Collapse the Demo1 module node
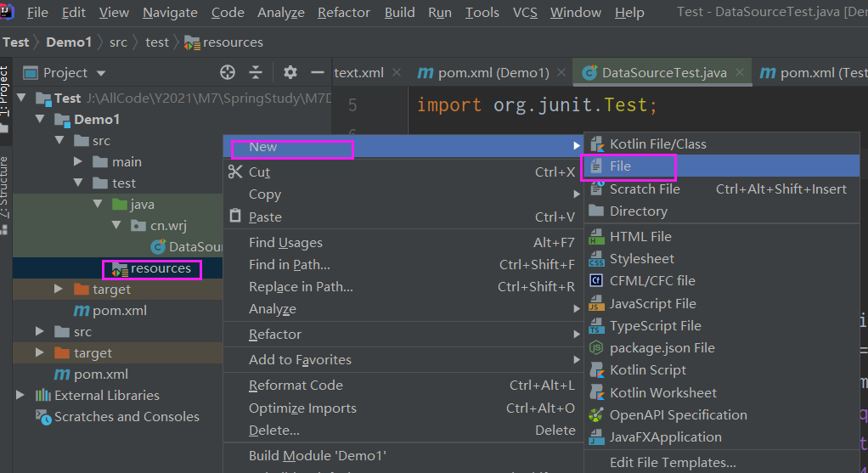This screenshot has height=473, width=868. click(41, 119)
